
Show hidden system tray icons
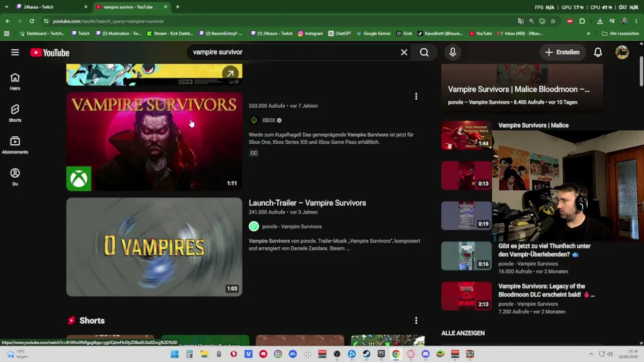click(x=591, y=354)
